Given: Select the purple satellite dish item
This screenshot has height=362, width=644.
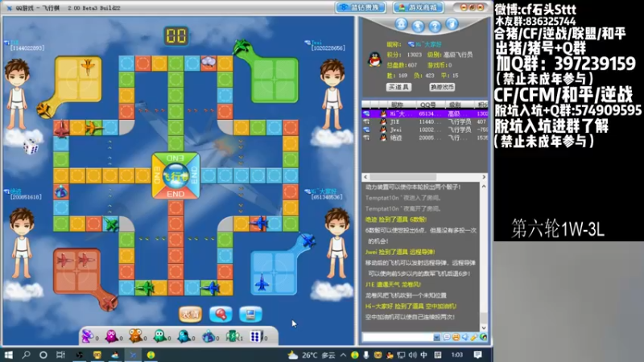Looking at the screenshot, I should (x=88, y=336).
